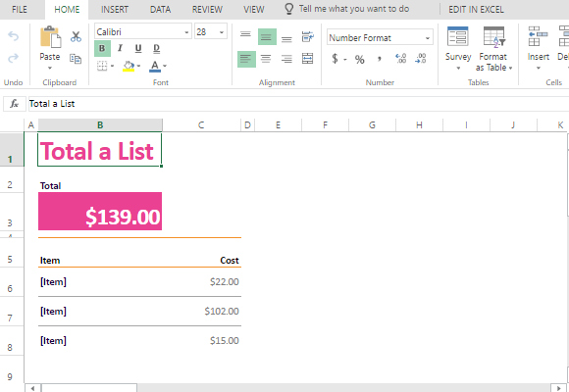Click the Survey icon

(x=458, y=36)
